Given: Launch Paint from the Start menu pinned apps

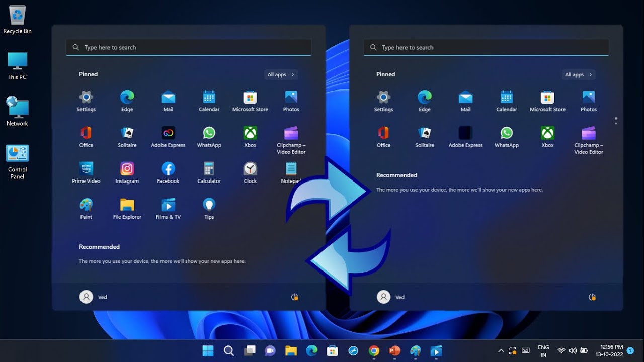Looking at the screenshot, I should (x=86, y=209).
